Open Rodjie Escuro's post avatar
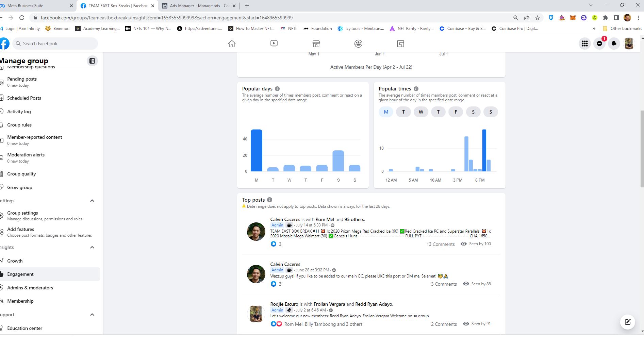Screen dimensions: 644x337 tap(256, 314)
